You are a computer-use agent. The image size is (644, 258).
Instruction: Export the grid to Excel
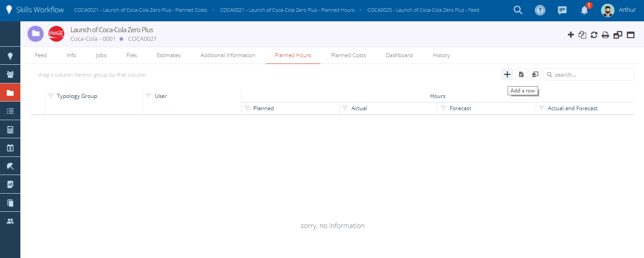click(521, 74)
